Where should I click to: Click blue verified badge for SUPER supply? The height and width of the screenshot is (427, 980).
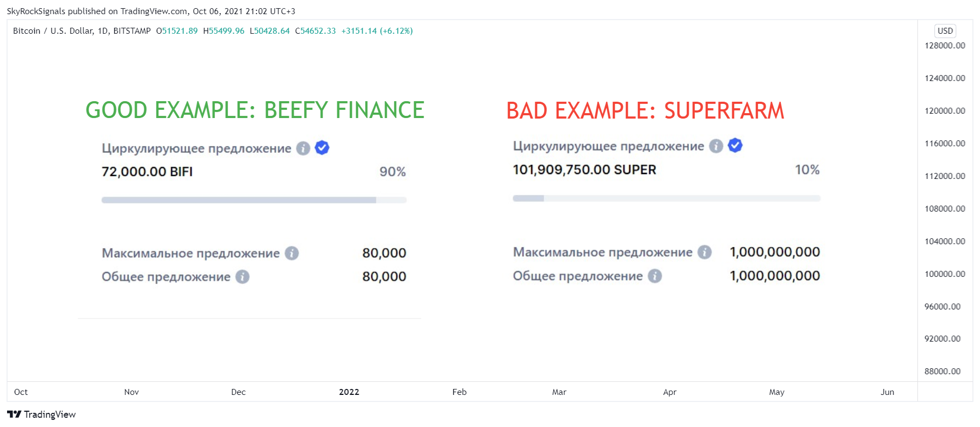coord(735,145)
